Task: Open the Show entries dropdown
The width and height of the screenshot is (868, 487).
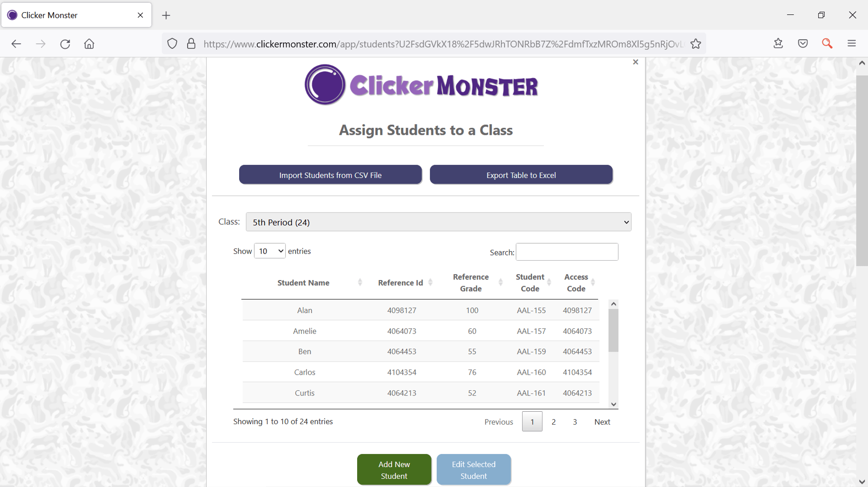Action: [270, 251]
